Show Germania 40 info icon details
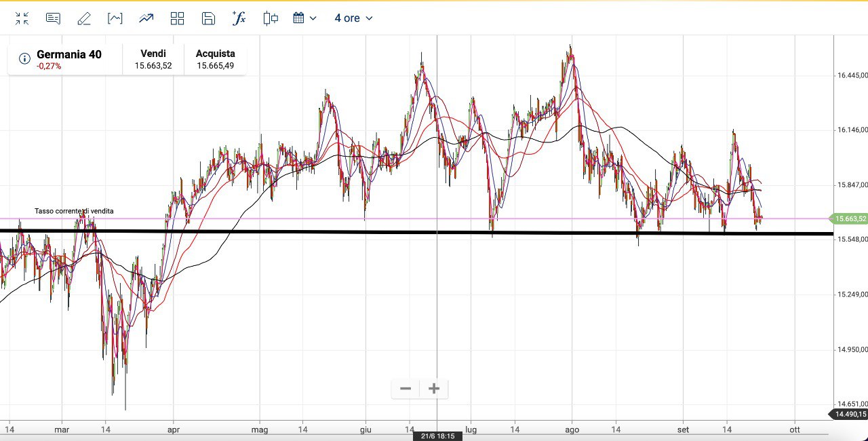Viewport: 868px width, 441px height. coord(24,59)
